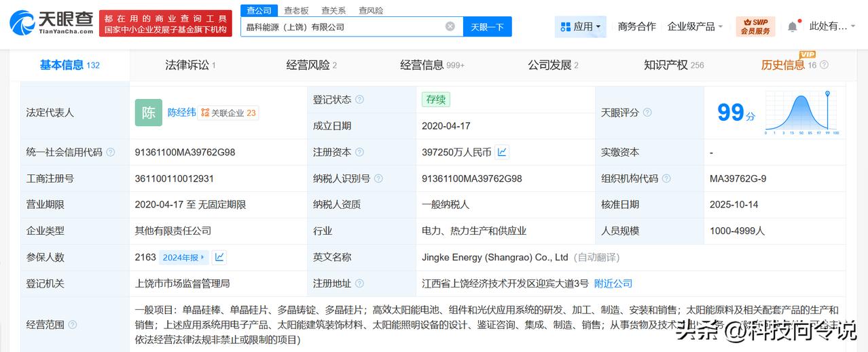The width and height of the screenshot is (868, 352).
Task: Open the 商务合作 link
Action: 636,26
